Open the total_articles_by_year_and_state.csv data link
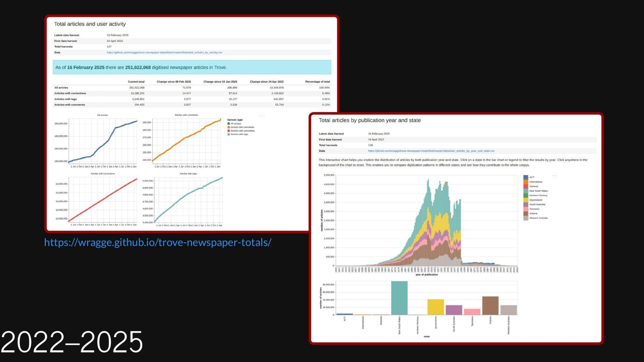The image size is (644, 362). pyautogui.click(x=431, y=151)
